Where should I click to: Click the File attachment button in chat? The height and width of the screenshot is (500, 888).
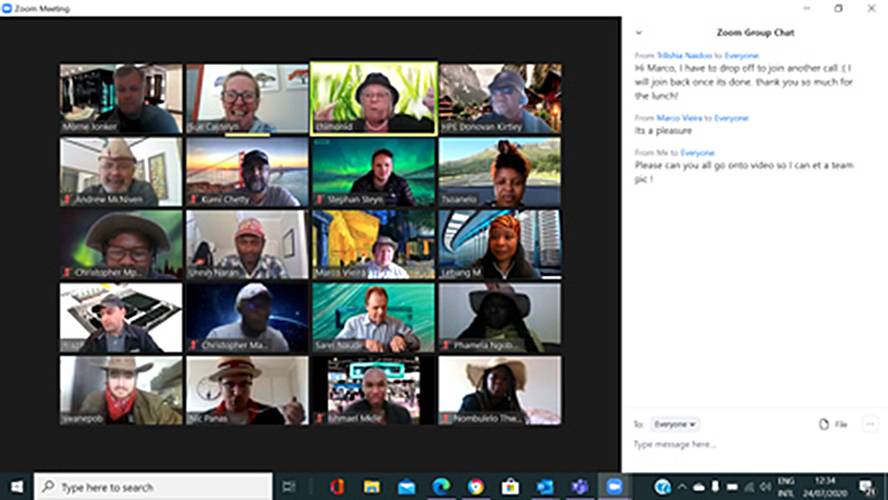[832, 424]
